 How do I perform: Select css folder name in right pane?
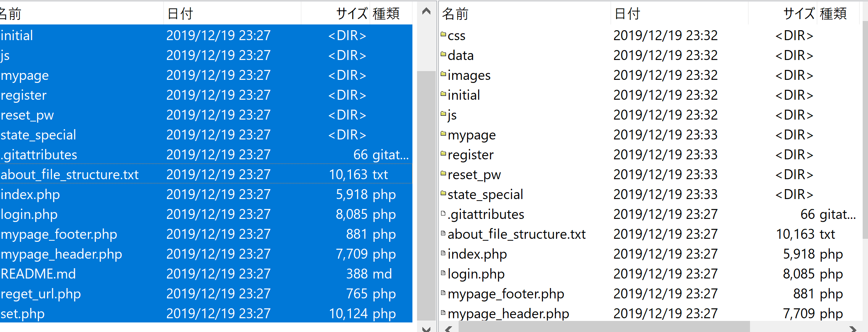456,36
